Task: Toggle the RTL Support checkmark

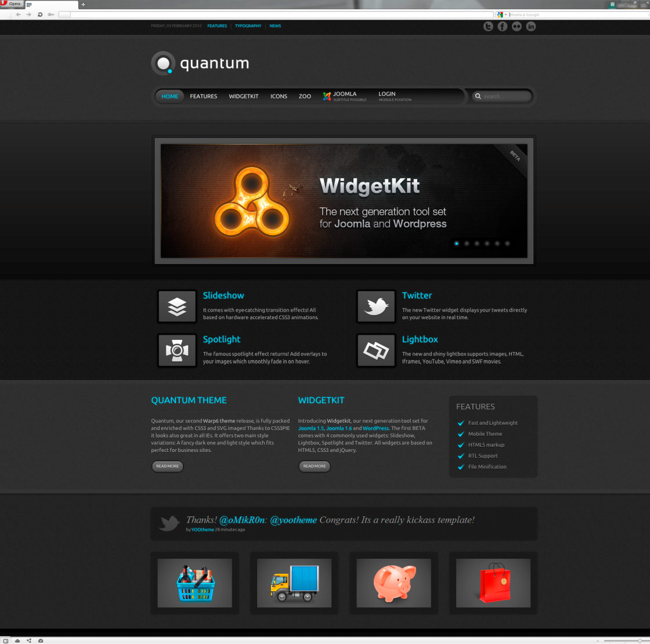Action: point(461,456)
